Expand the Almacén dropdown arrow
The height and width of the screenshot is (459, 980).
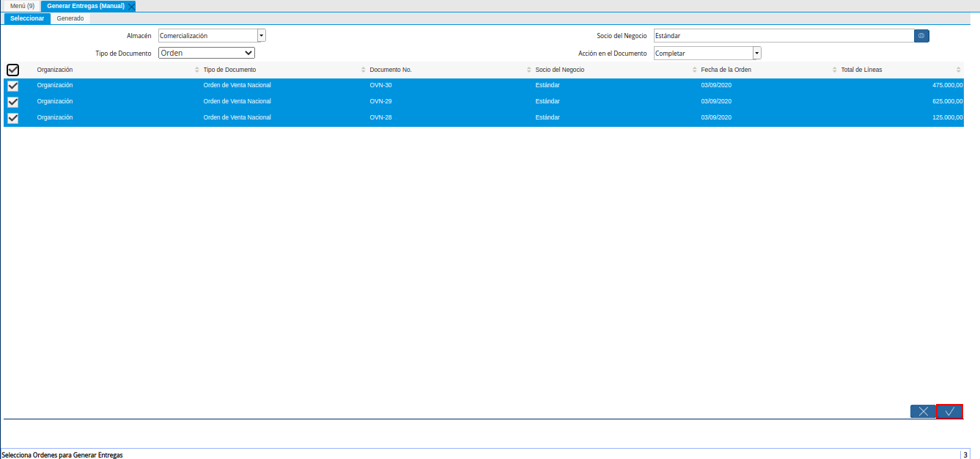tap(262, 35)
